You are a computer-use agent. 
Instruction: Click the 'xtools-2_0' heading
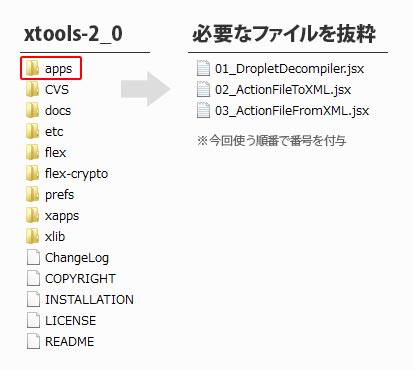pos(73,34)
